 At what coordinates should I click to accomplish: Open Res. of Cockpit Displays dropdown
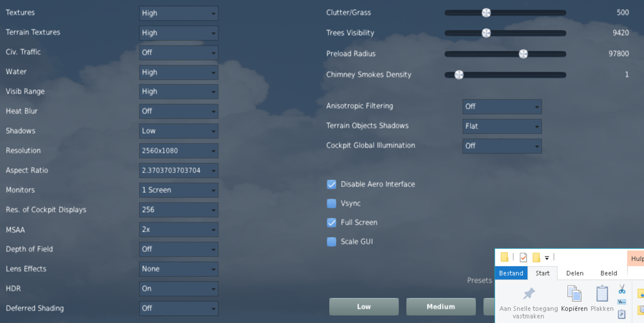point(178,210)
